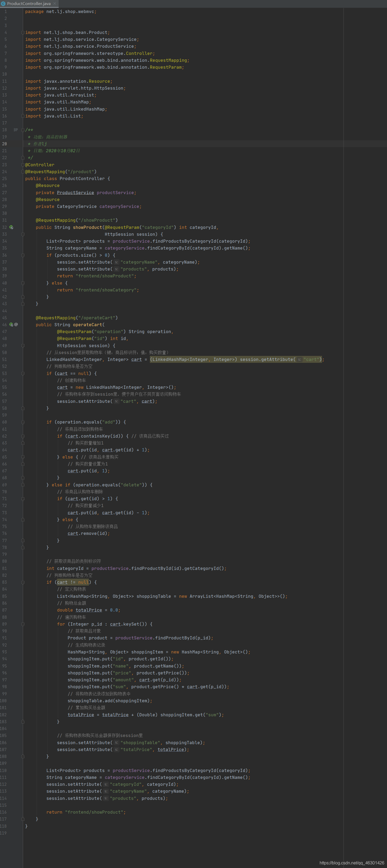Click the @ gutter marker on line 46
Image resolution: width=387 pixels, height=868 pixels.
(16, 325)
